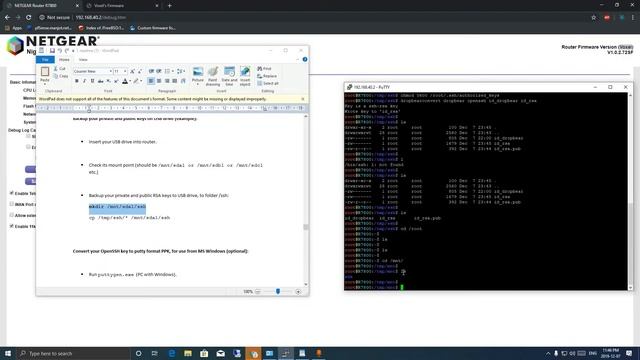Image resolution: width=640 pixels, height=360 pixels.
Task: Open a new browser tab
Action: [169, 6]
